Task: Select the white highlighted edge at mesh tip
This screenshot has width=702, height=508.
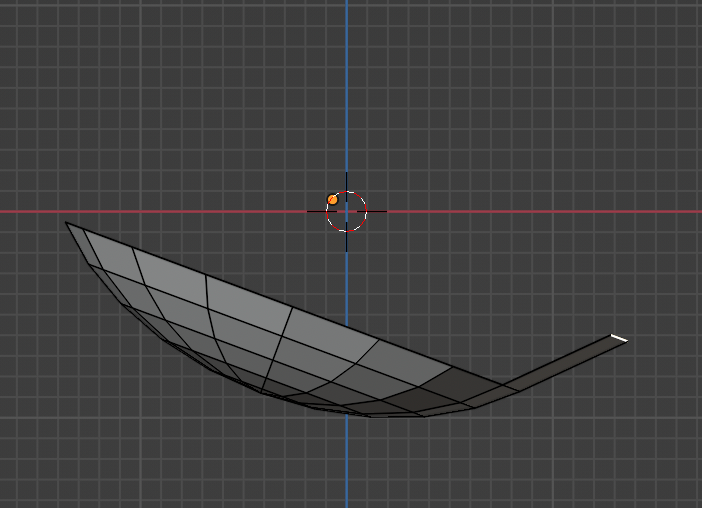Action: pos(619,339)
